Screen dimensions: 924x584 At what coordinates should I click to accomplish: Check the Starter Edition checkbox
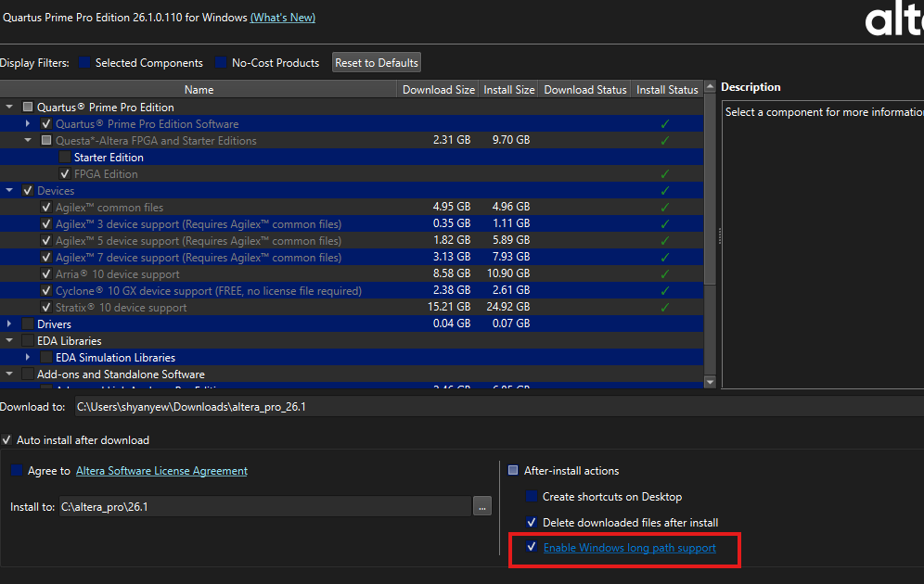pyautogui.click(x=65, y=158)
